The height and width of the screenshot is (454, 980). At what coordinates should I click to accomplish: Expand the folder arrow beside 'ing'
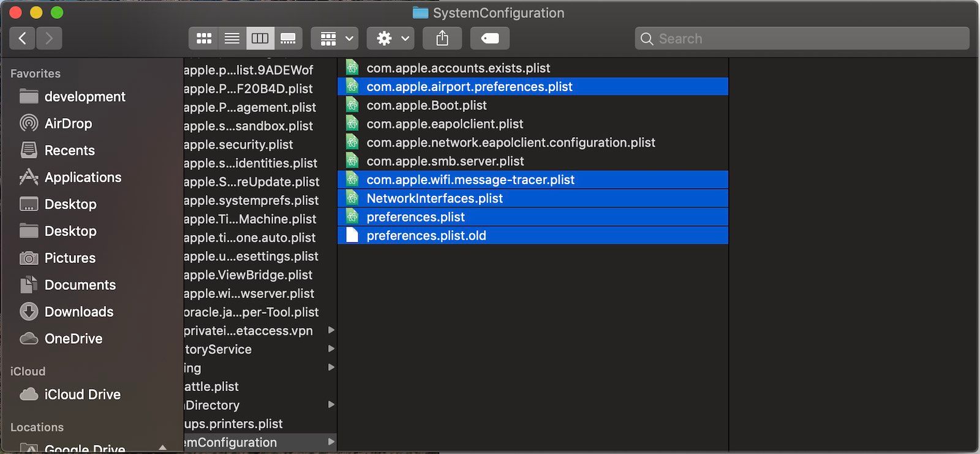(331, 368)
